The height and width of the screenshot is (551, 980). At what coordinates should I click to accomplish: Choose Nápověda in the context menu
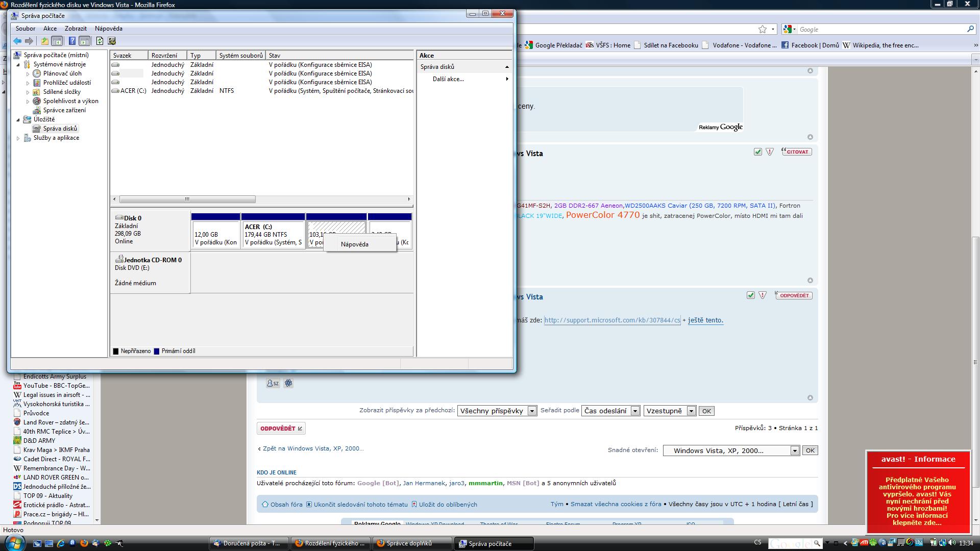point(355,244)
